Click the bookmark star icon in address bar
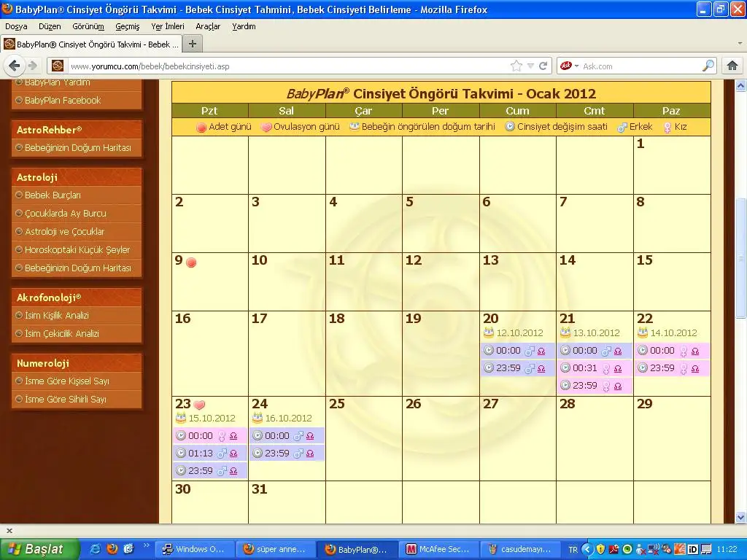 (516, 66)
